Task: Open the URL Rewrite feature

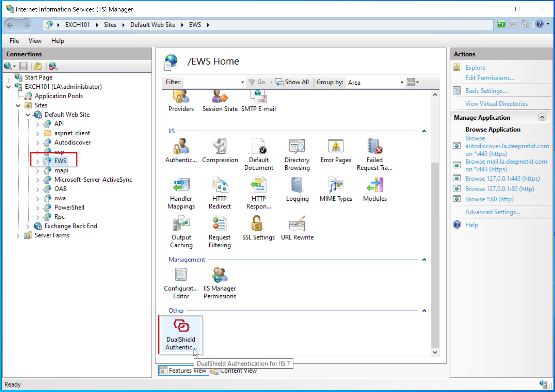Action: click(x=297, y=224)
